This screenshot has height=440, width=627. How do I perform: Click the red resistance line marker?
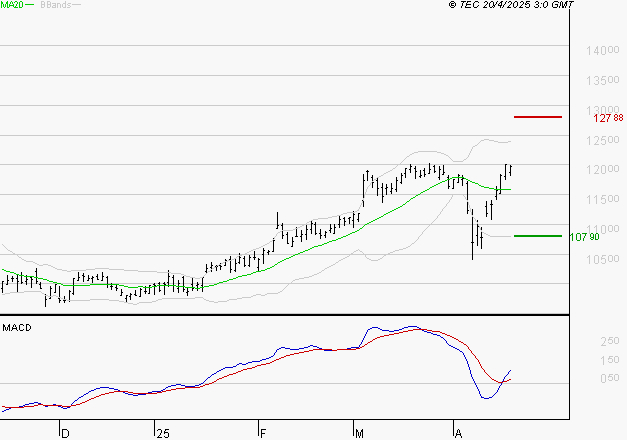pos(538,117)
